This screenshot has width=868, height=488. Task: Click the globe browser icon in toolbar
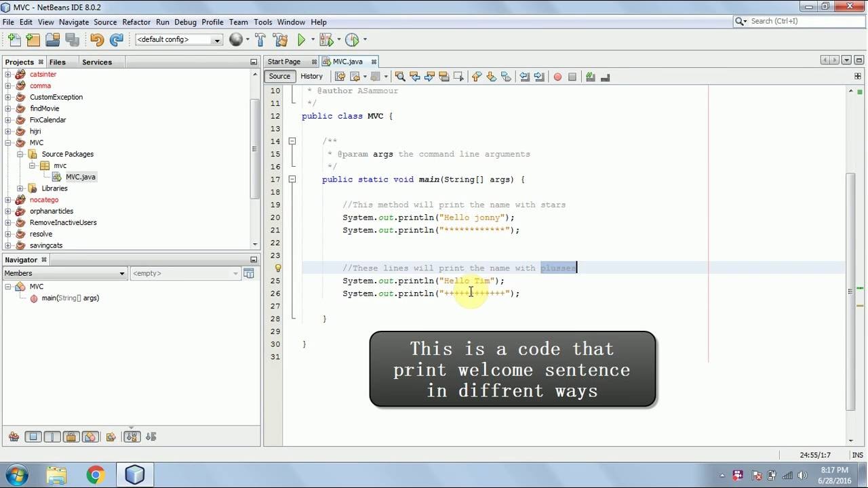coord(236,40)
